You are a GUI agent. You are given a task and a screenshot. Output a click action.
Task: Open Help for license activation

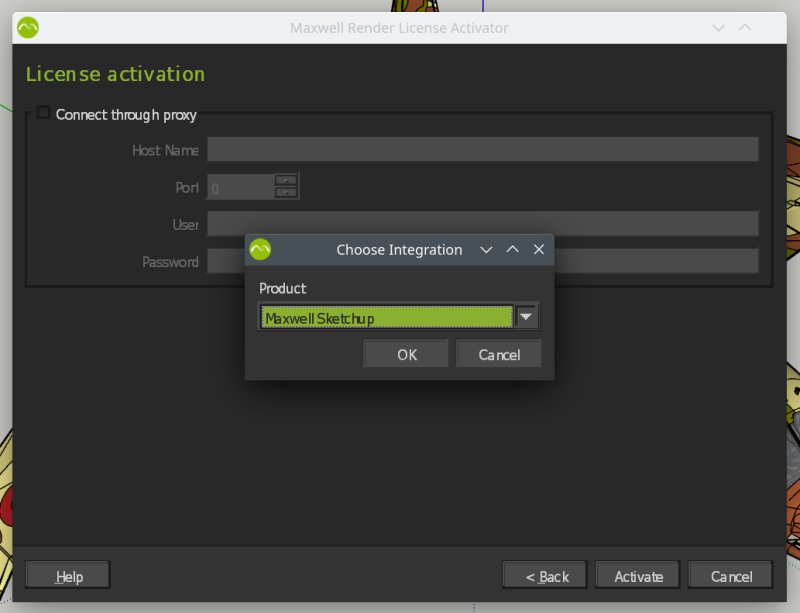[x=68, y=576]
